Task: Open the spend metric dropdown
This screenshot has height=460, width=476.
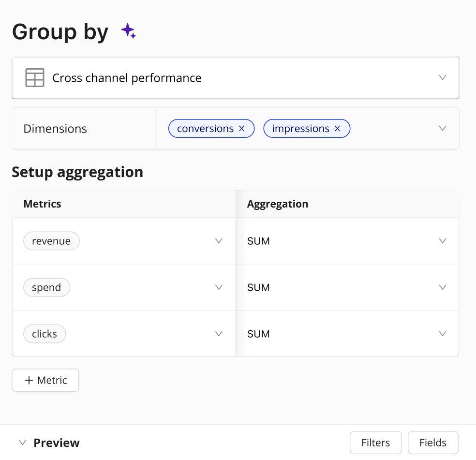Action: click(219, 287)
